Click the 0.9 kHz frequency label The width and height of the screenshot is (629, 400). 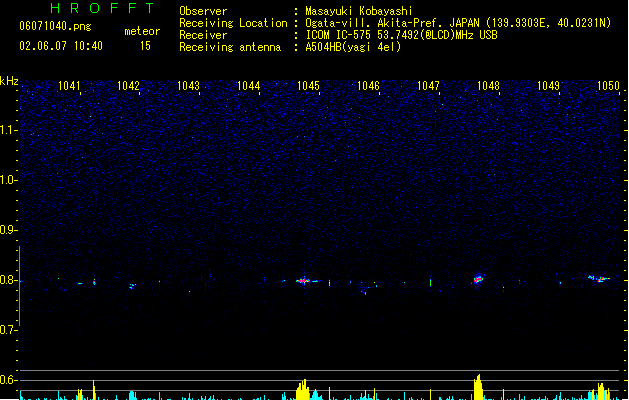tap(8, 230)
